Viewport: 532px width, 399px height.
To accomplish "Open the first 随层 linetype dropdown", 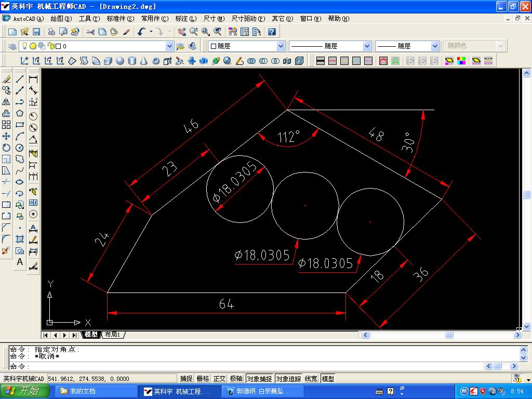I will (x=367, y=46).
